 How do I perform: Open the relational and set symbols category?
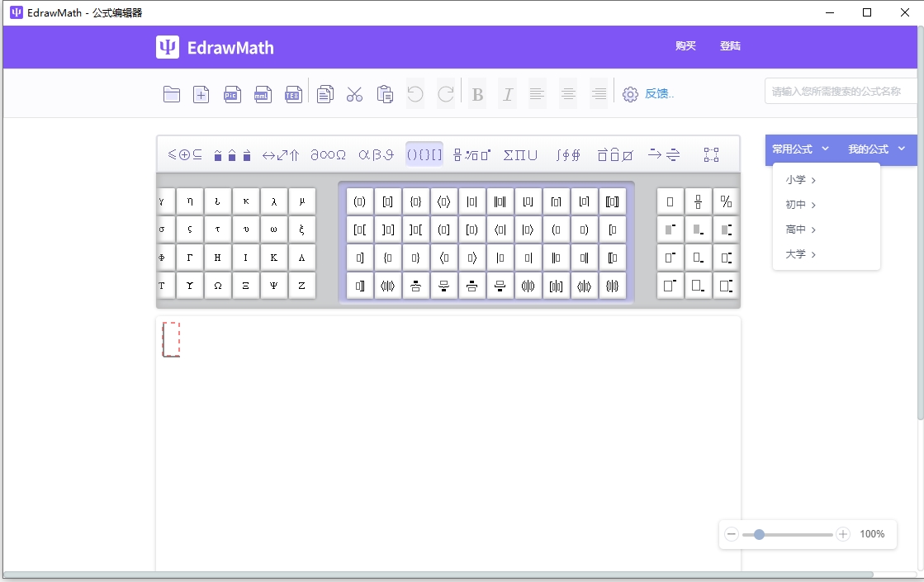coord(184,155)
